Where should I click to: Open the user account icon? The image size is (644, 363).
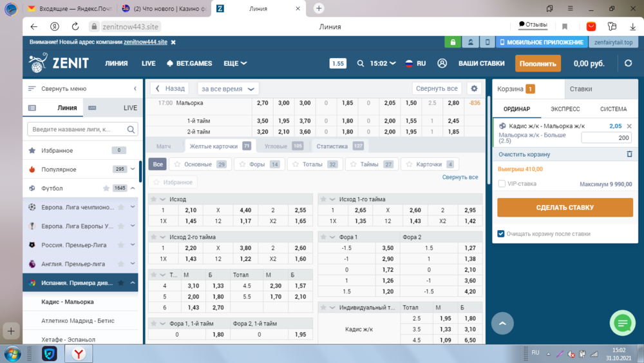point(442,63)
